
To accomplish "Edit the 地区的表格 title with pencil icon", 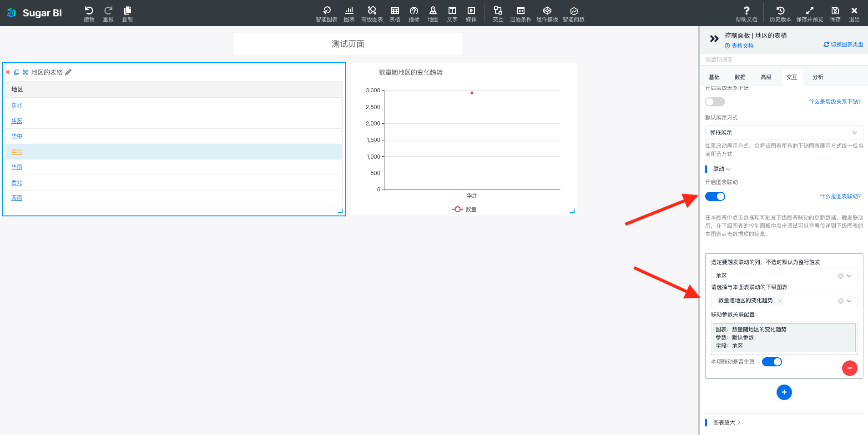I will (68, 72).
